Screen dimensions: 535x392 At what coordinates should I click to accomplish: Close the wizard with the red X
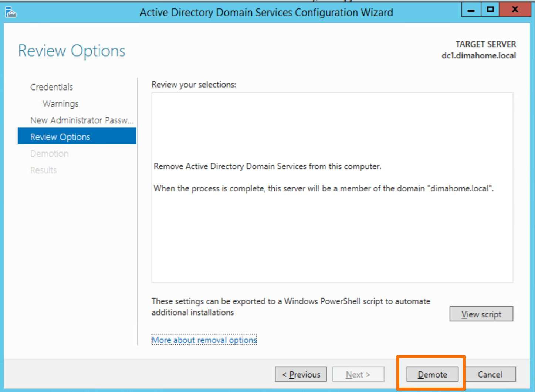515,10
